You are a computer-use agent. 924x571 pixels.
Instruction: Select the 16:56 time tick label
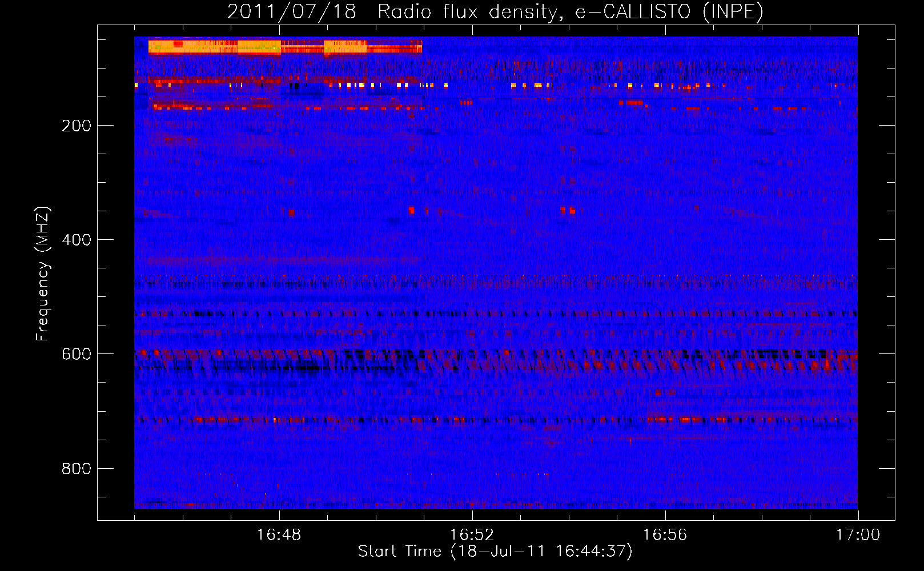point(665,535)
